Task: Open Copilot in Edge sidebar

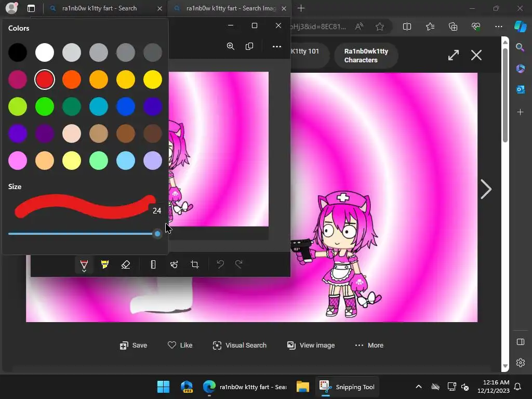Action: [521, 26]
